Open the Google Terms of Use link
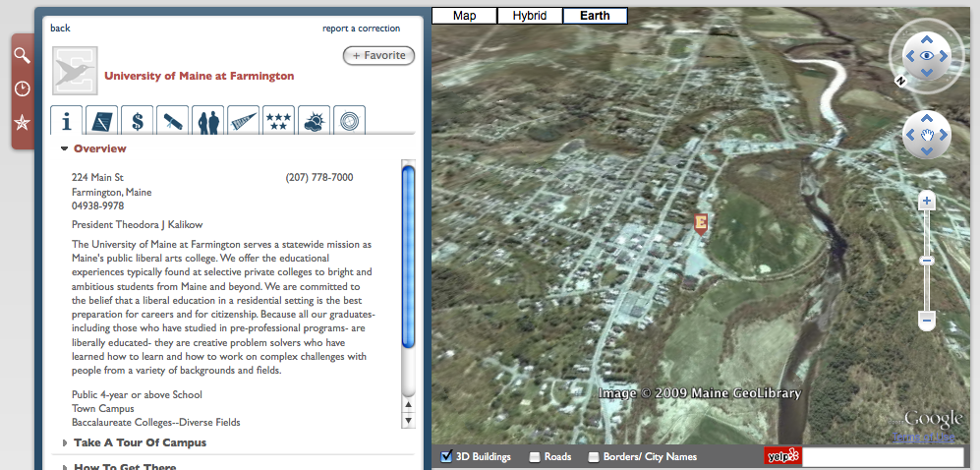980x470 pixels. coord(924,438)
